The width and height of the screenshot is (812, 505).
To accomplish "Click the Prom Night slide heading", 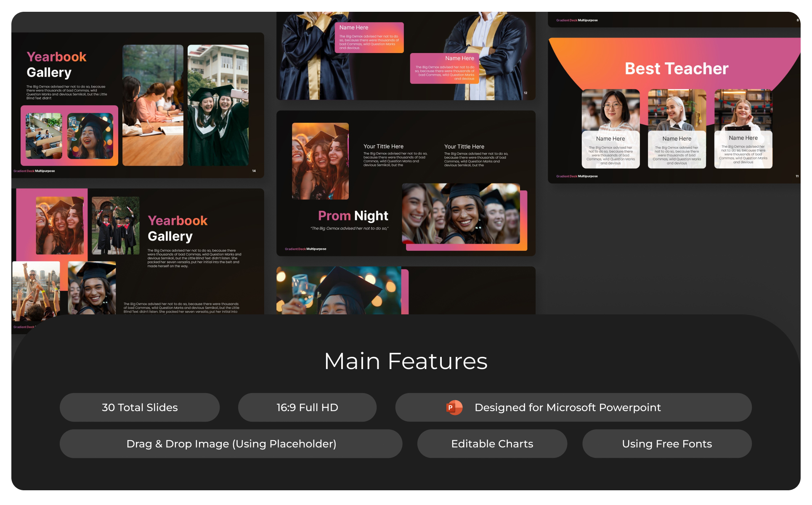I will point(353,215).
